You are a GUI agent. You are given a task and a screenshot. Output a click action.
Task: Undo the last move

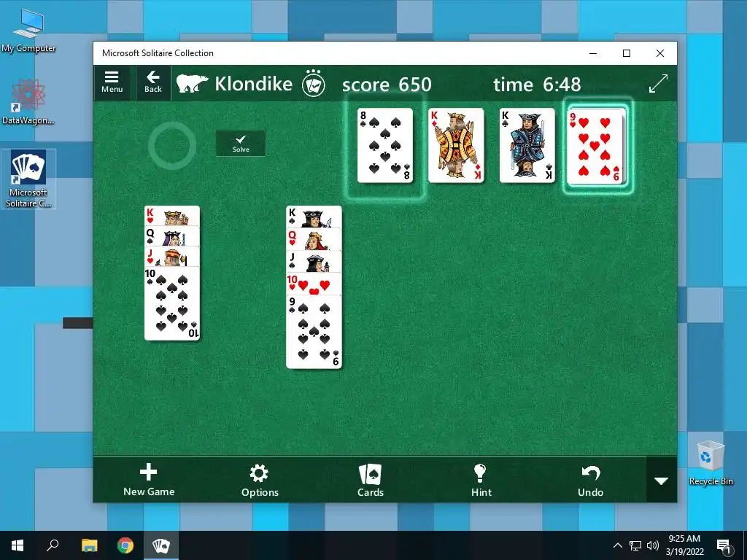(x=591, y=480)
